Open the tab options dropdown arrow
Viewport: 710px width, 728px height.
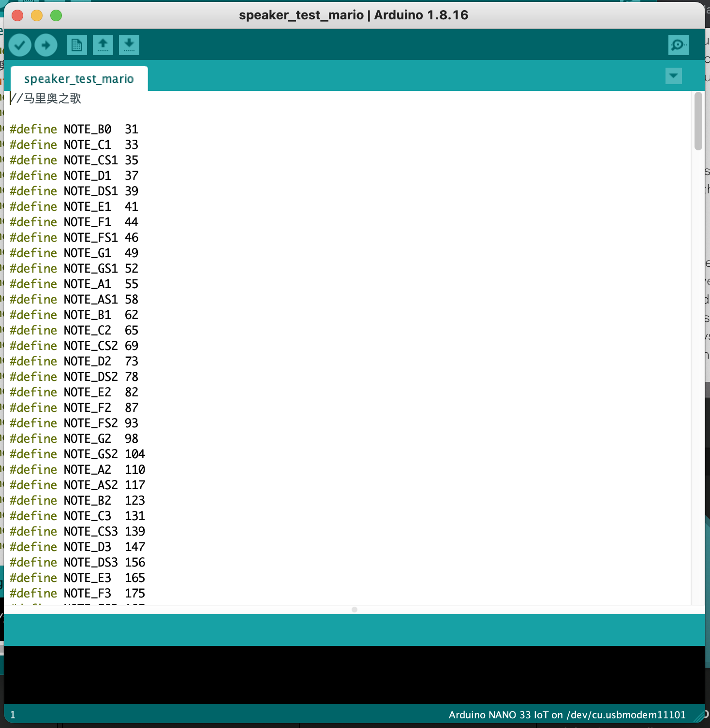point(674,76)
